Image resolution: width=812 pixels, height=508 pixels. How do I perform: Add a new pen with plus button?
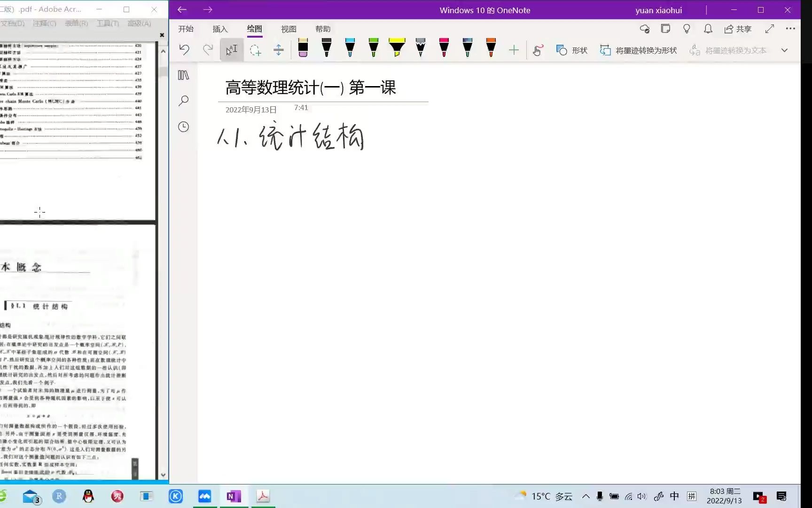[514, 50]
